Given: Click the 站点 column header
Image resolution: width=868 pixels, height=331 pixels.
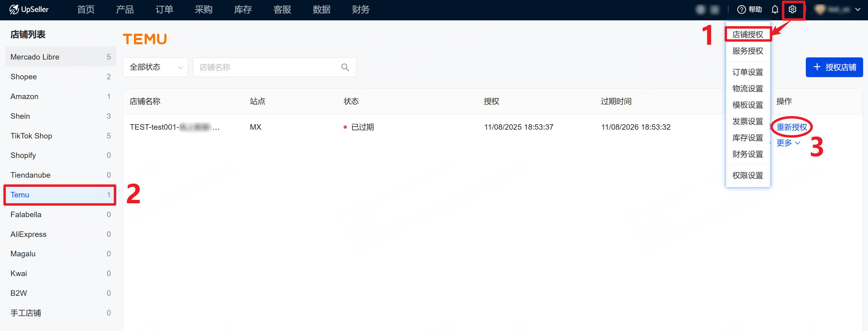Looking at the screenshot, I should pos(257,101).
